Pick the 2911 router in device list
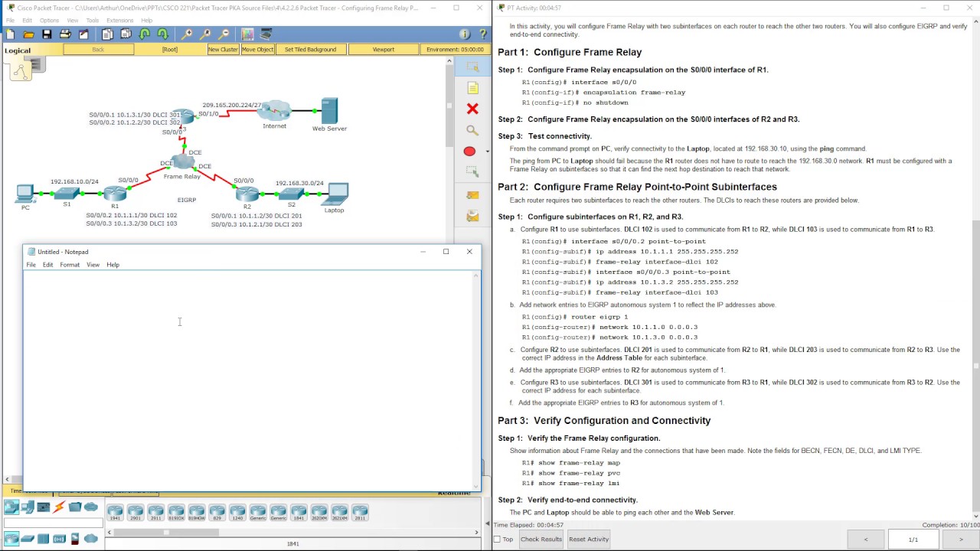This screenshot has width=980, height=551. [x=156, y=512]
